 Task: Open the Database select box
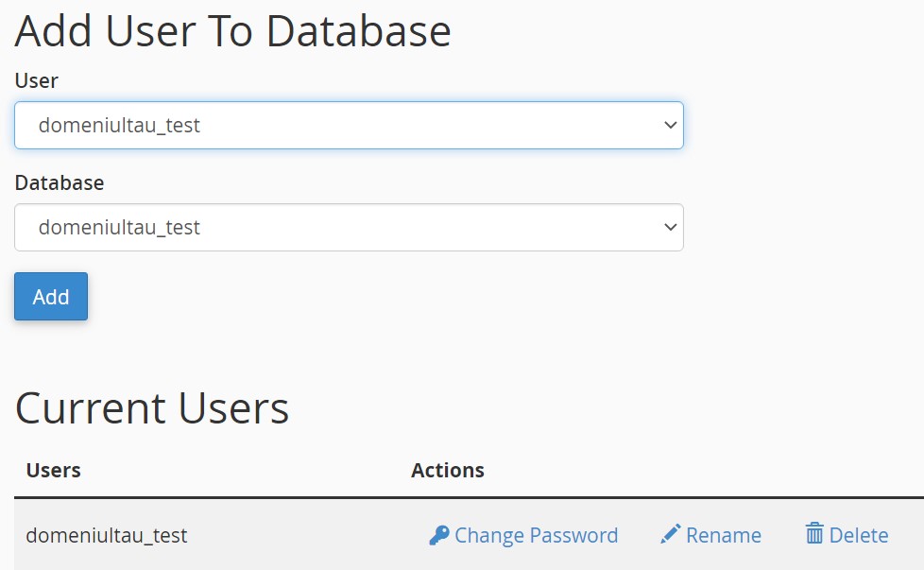click(349, 228)
